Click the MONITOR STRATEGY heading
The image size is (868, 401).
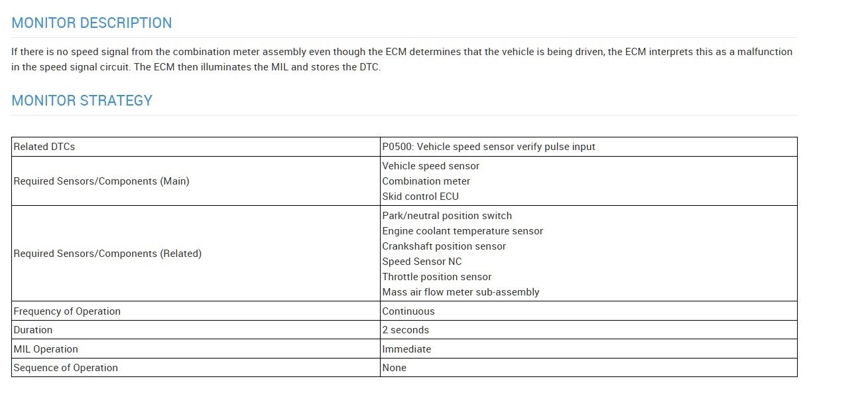click(x=82, y=101)
